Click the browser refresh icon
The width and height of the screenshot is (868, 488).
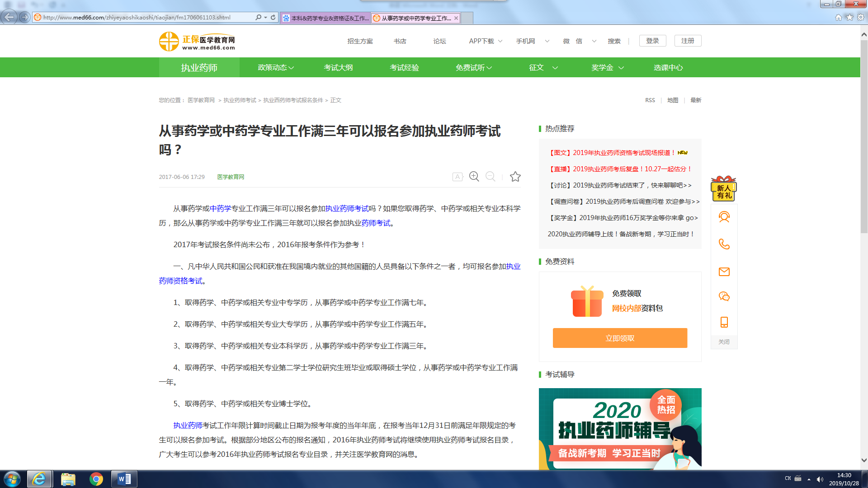point(273,18)
